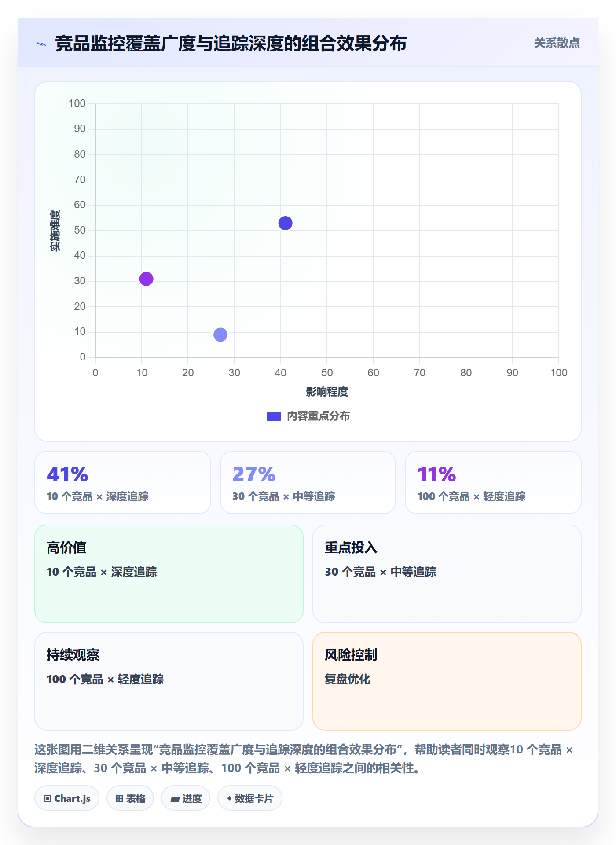This screenshot has width=616, height=845.
Task: Click 100 个竞品 × 轻度追踪 in the 持续观察 card
Action: [x=105, y=679]
